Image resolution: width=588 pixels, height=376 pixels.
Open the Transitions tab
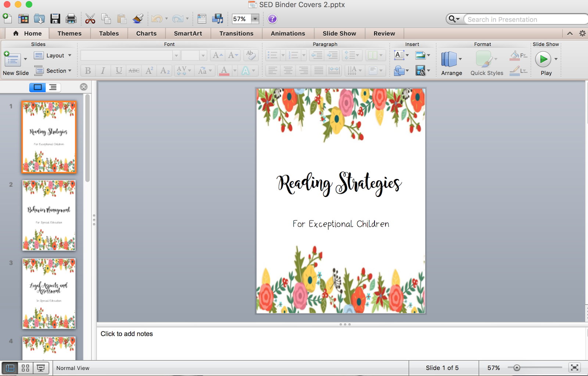pyautogui.click(x=236, y=33)
